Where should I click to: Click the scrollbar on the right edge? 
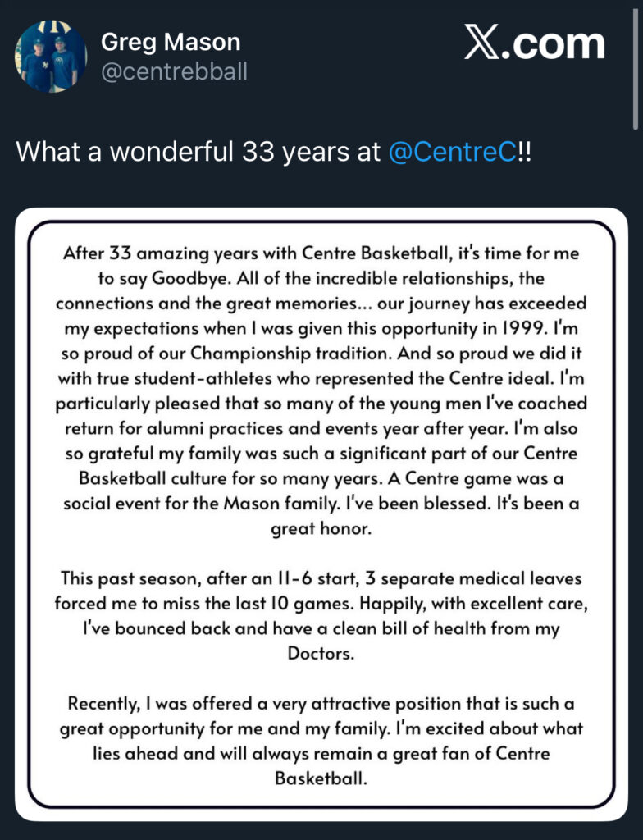tap(636, 66)
